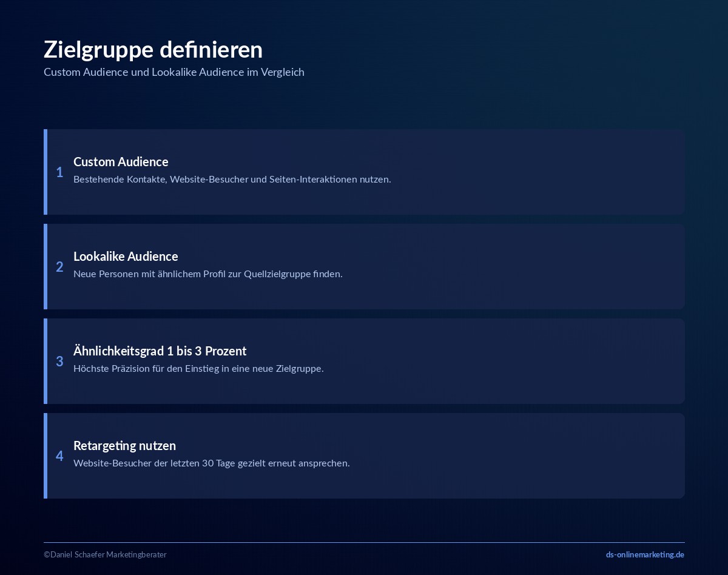The image size is (728, 575).
Task: Click the number 4 beside Retargeting nutzen
Action: [x=59, y=456]
